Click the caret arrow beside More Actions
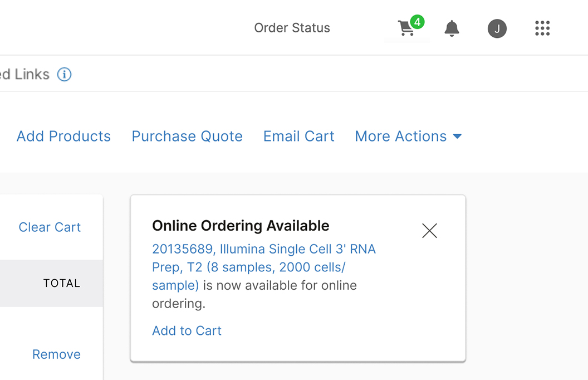 (457, 137)
